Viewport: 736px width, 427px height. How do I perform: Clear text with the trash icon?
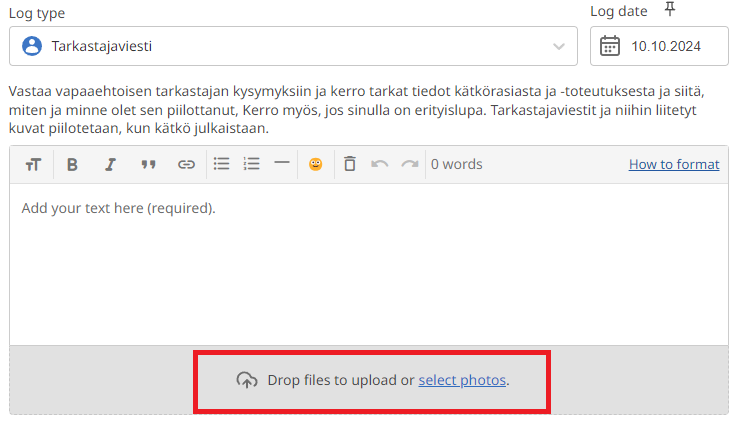pyautogui.click(x=349, y=164)
